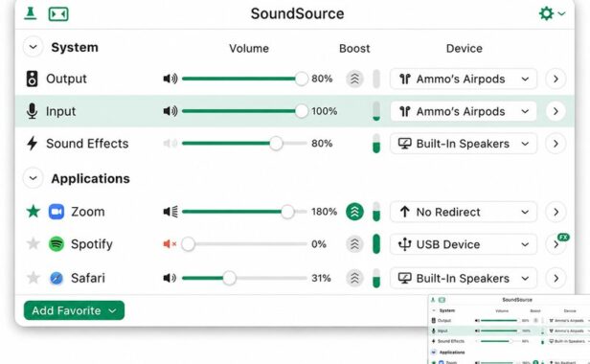The height and width of the screenshot is (364, 590).
Task: Favorite Spotify with gray star
Action: (x=34, y=243)
